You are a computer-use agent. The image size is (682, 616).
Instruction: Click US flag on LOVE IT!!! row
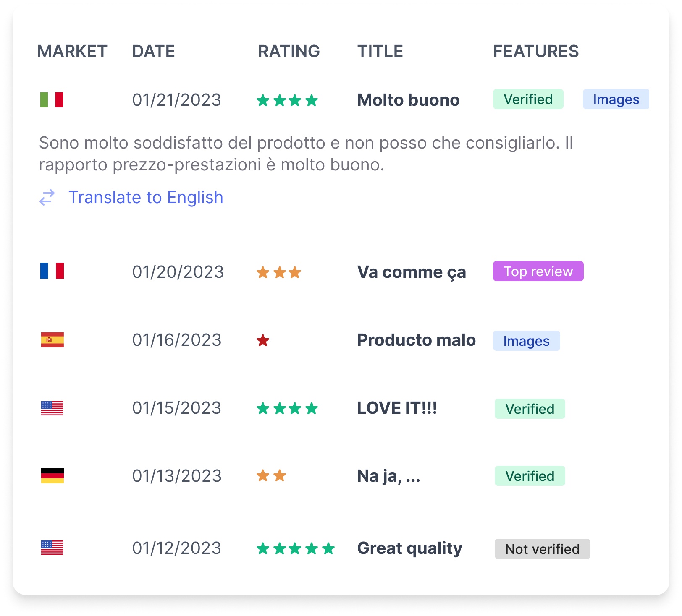tap(52, 408)
